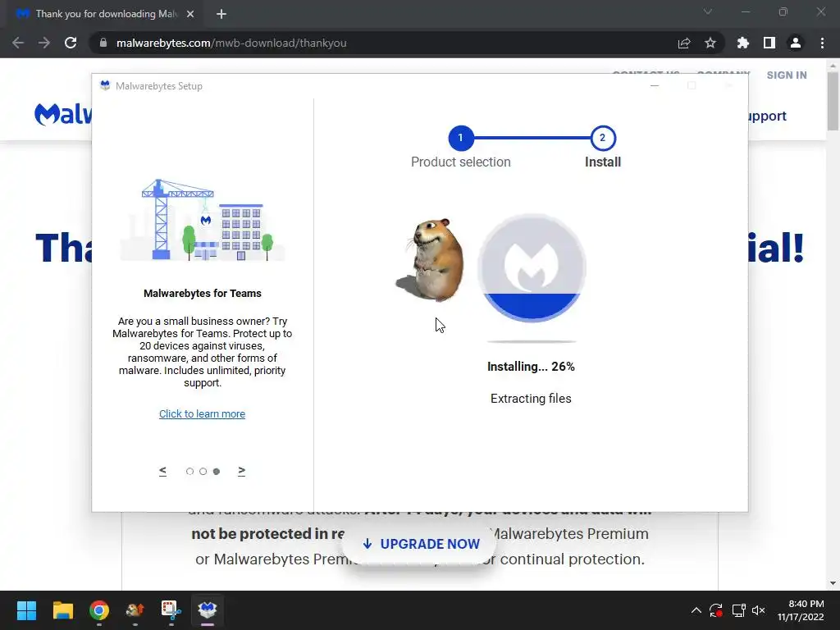This screenshot has width=840, height=630.
Task: Click step 1 Product selection circle
Action: (x=461, y=138)
